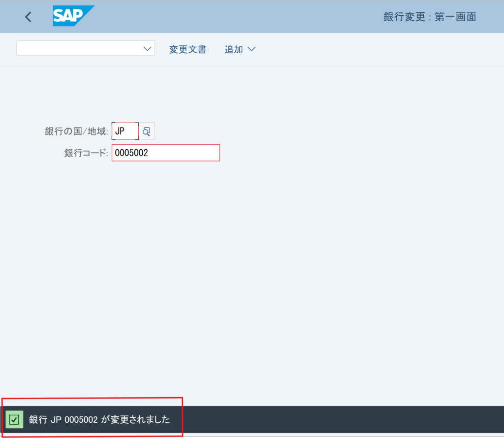Click the SAP logo

point(73,16)
